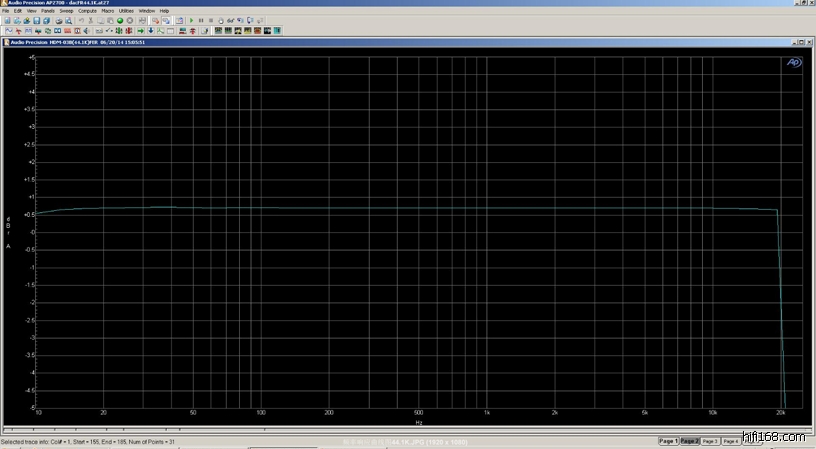The width and height of the screenshot is (816, 449).
Task: Open the File menu
Action: pyautogui.click(x=5, y=11)
